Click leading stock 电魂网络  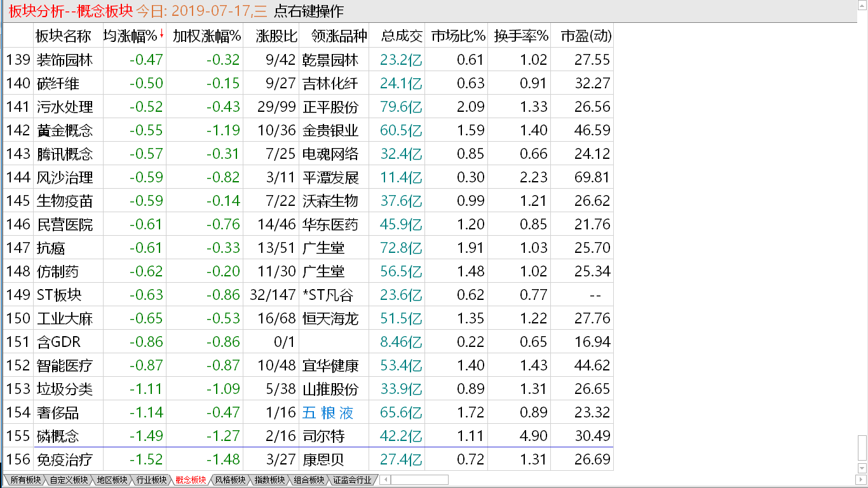[x=330, y=154]
